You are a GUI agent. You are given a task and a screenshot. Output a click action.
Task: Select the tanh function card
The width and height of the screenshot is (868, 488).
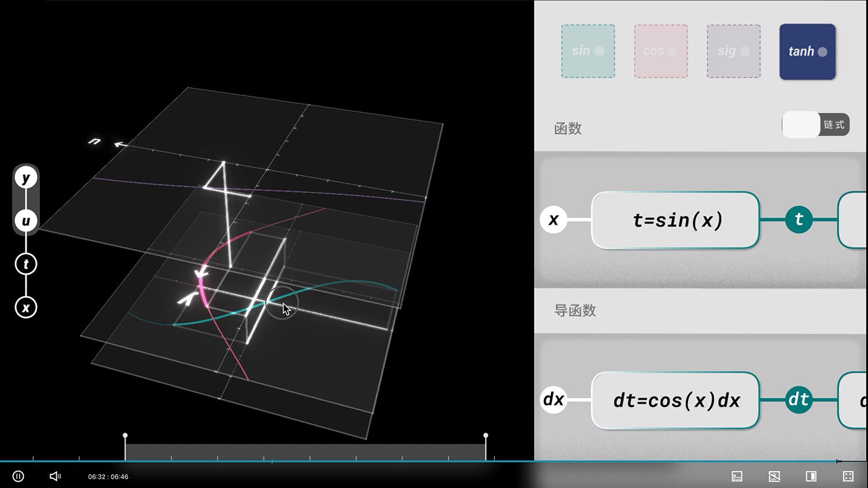click(x=807, y=51)
